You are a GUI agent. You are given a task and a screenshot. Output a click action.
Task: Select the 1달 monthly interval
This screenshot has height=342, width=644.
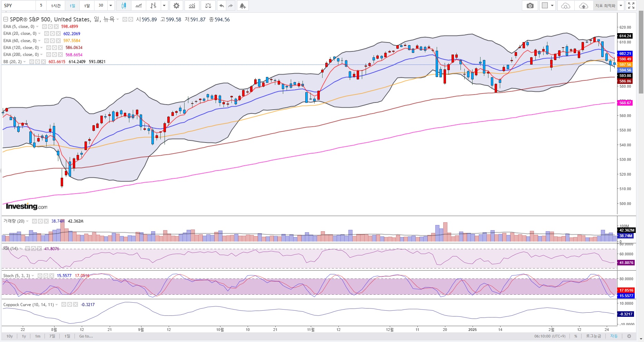click(87, 6)
